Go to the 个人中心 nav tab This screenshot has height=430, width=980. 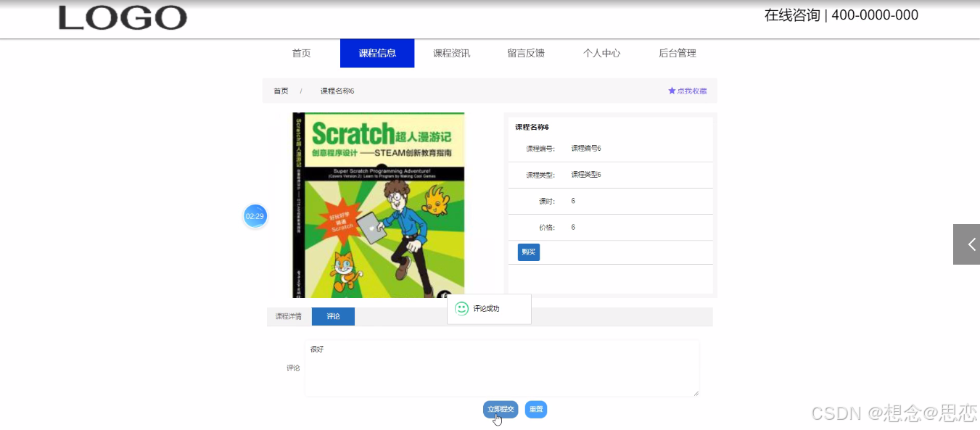602,53
